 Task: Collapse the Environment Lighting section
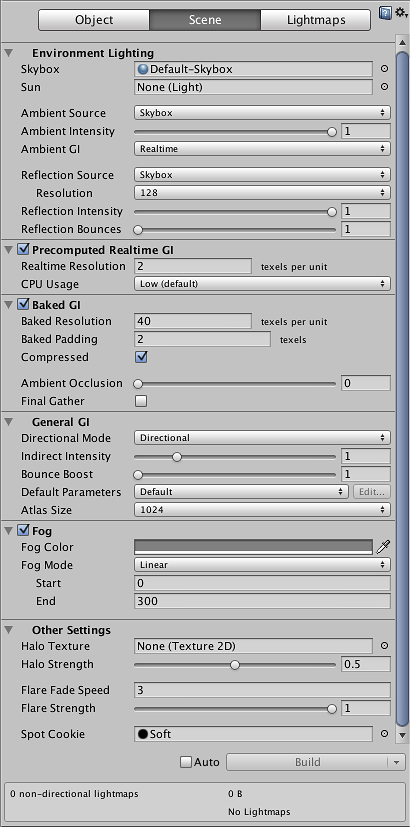[x=8, y=53]
